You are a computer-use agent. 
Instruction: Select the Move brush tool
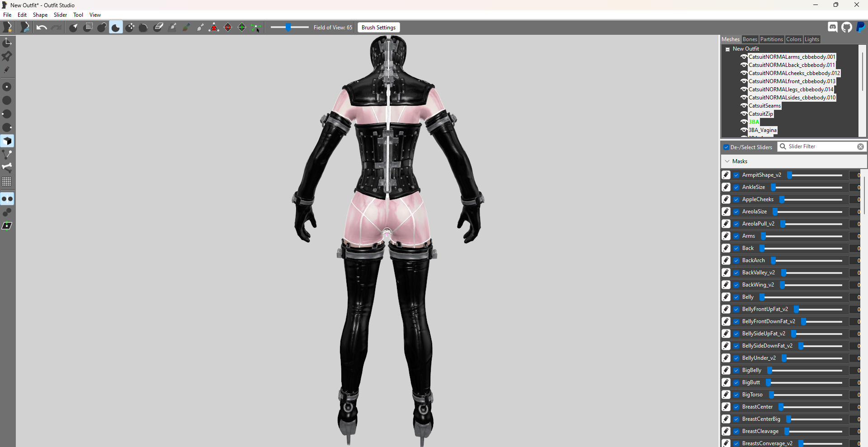(130, 28)
